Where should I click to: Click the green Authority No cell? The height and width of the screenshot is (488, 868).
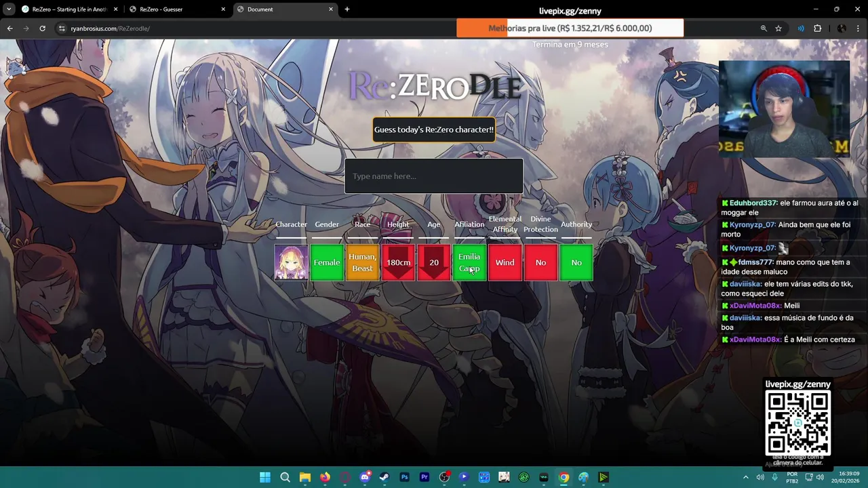(x=576, y=262)
